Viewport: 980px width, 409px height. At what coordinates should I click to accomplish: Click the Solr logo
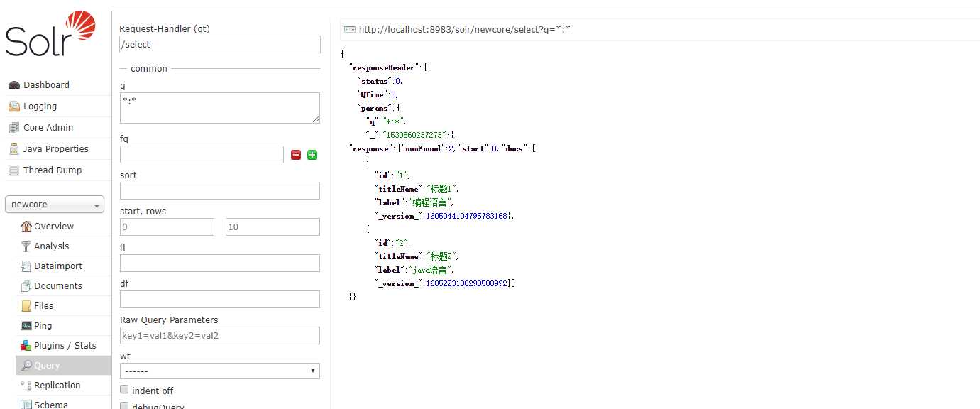point(50,34)
